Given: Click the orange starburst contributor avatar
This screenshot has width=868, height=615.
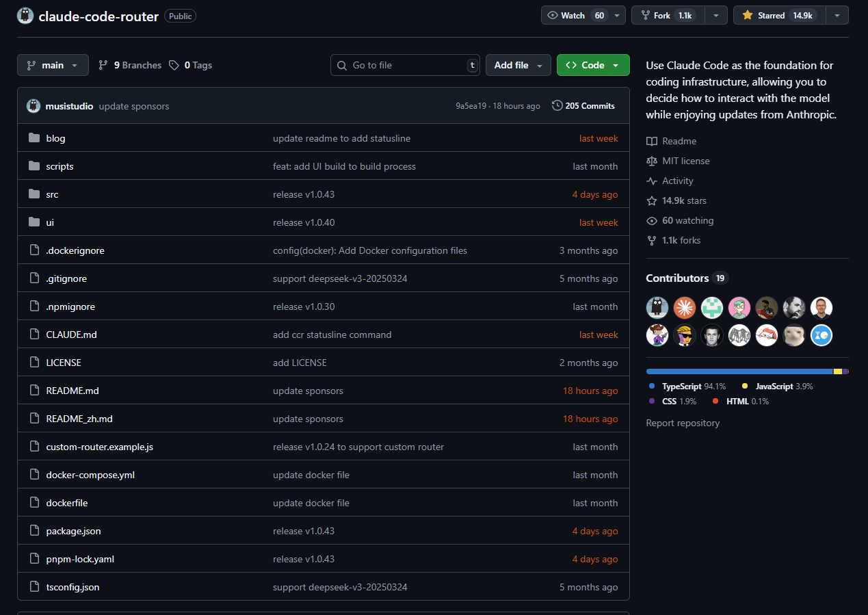Looking at the screenshot, I should (x=685, y=308).
